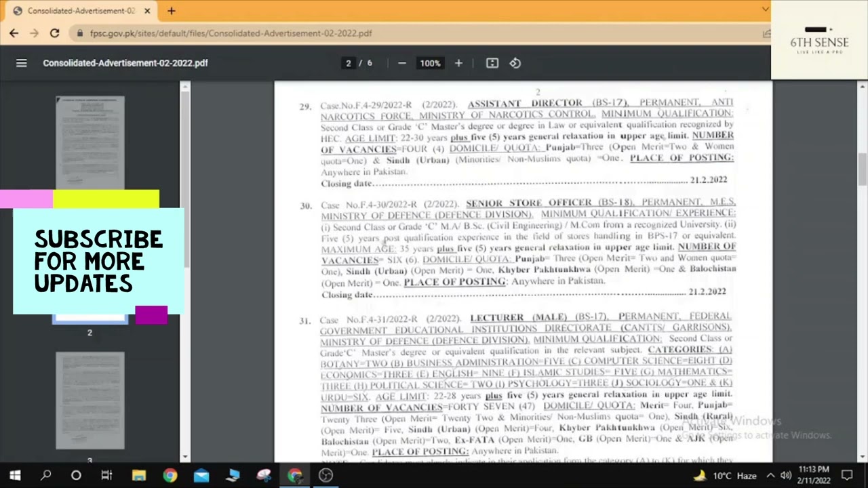Show hidden system tray icons
The height and width of the screenshot is (488, 868).
click(x=771, y=475)
